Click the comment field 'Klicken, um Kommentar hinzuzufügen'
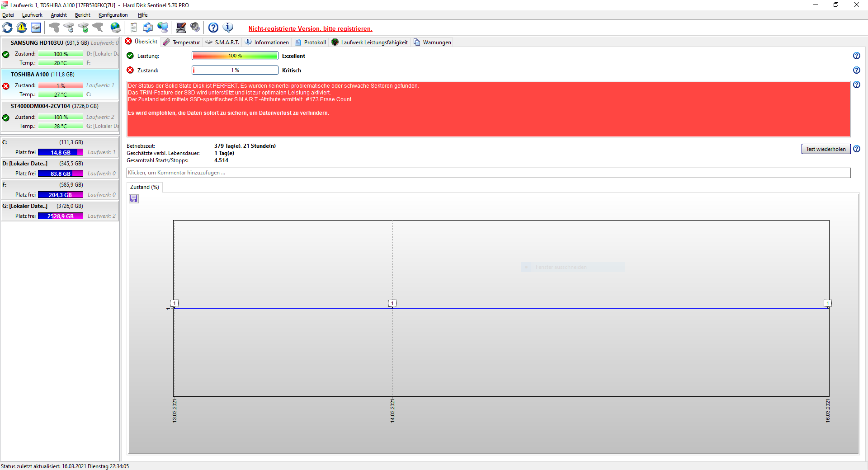Screen dimensions: 868x470 pyautogui.click(x=489, y=173)
